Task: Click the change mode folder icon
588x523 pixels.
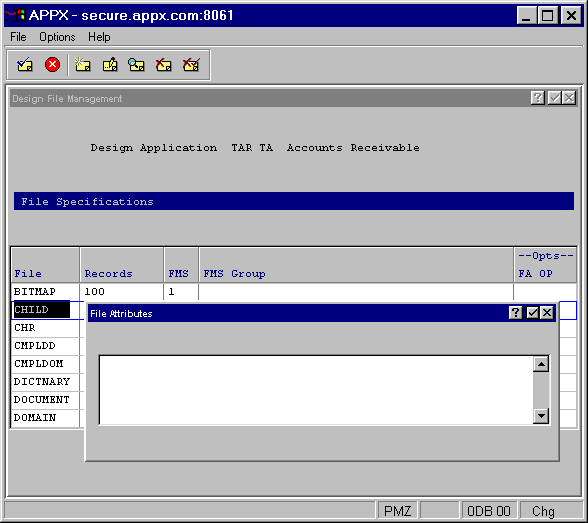Action: click(110, 65)
